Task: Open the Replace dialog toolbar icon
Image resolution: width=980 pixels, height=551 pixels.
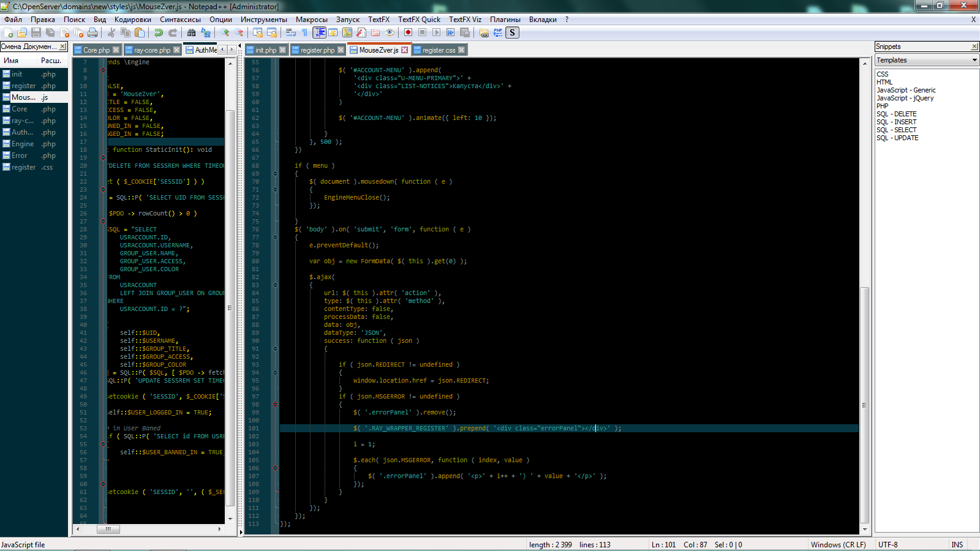Action: click(206, 32)
